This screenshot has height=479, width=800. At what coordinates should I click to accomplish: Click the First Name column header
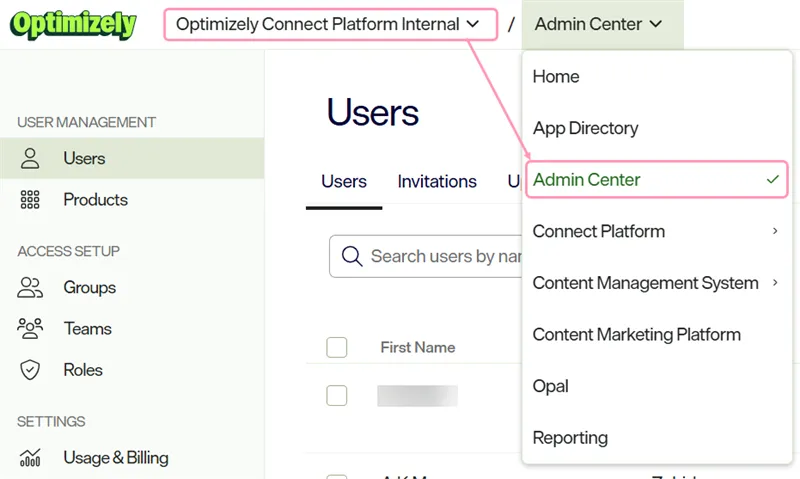tap(417, 347)
